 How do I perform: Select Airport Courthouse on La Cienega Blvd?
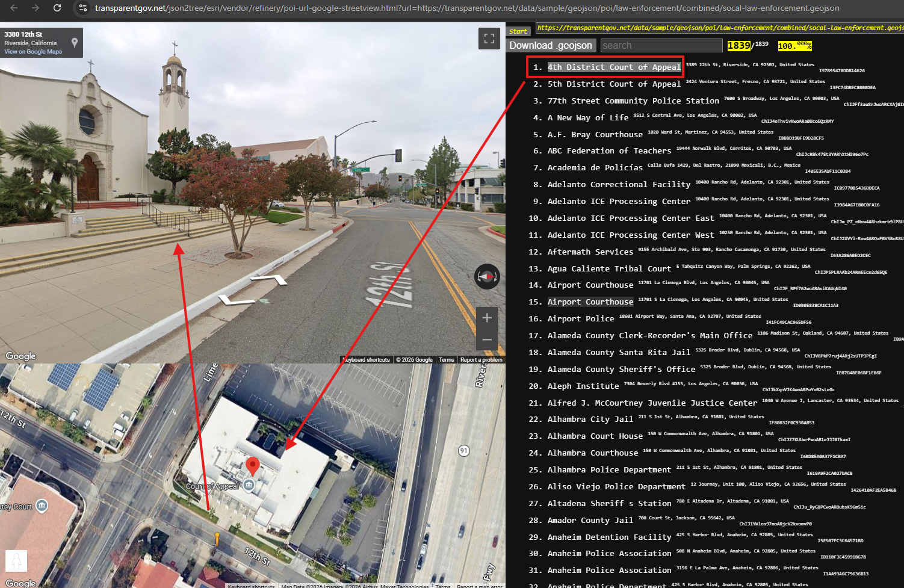590,285
